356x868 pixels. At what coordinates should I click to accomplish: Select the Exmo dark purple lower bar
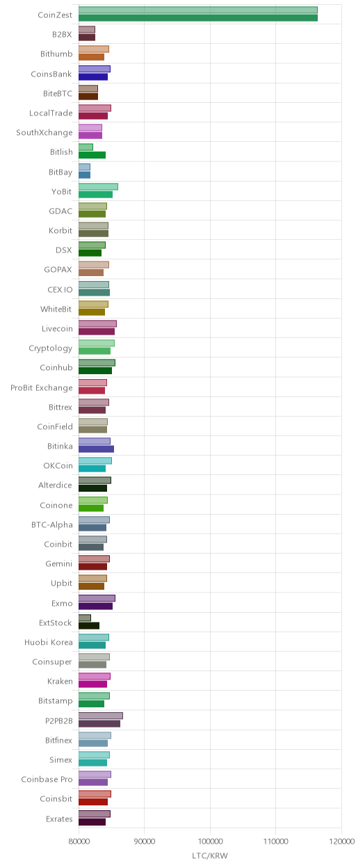95,606
